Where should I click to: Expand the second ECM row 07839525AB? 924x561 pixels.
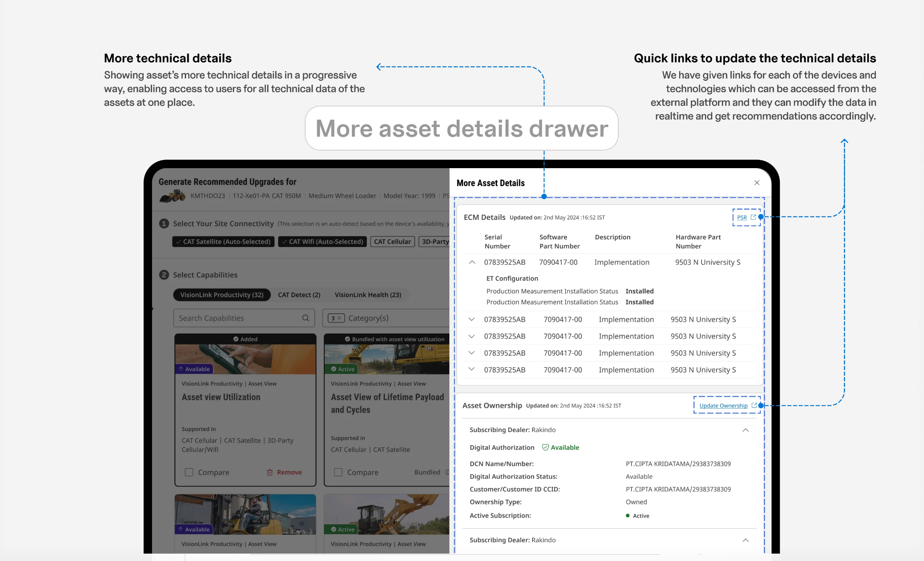click(x=472, y=319)
